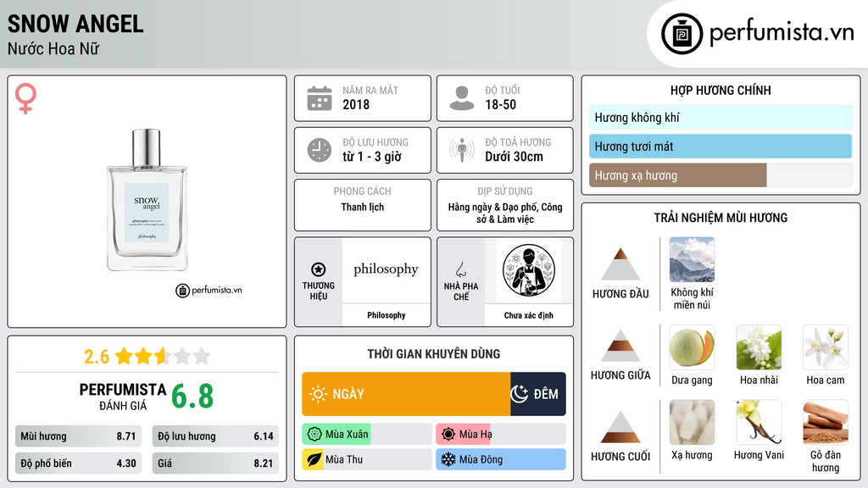Image resolution: width=868 pixels, height=488 pixels.
Task: Click the sillage person icon beside Độ toả hương
Action: click(462, 150)
